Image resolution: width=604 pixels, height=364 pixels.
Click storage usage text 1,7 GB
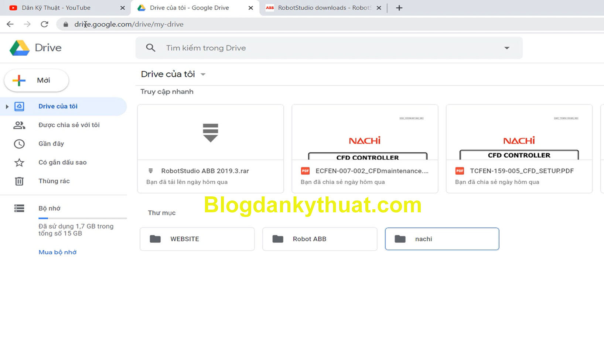point(76,230)
